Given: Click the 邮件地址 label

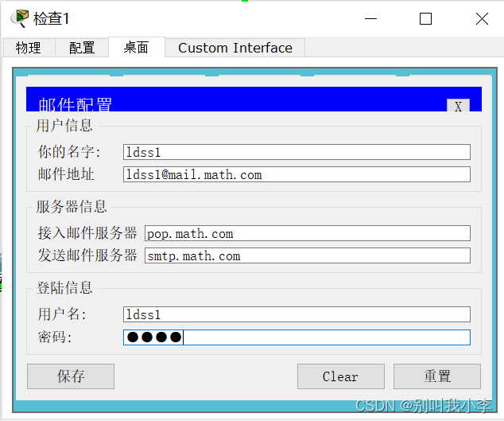Looking at the screenshot, I should coord(66,174).
